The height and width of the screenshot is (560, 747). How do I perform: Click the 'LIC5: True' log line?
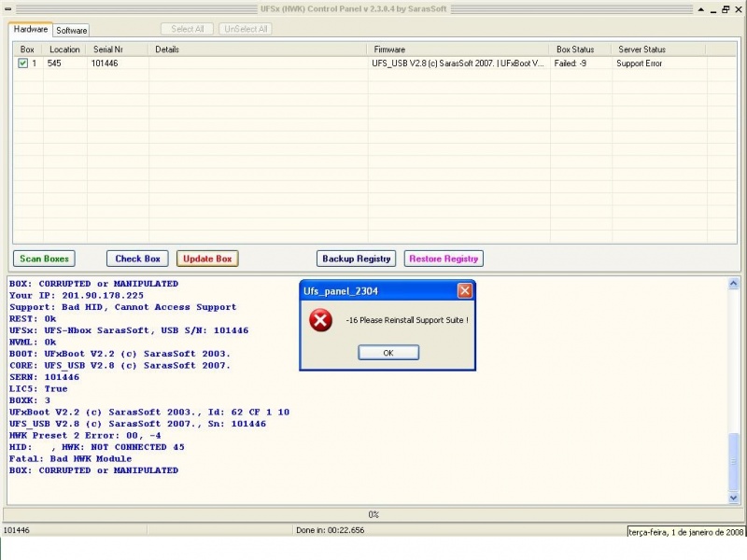click(38, 388)
